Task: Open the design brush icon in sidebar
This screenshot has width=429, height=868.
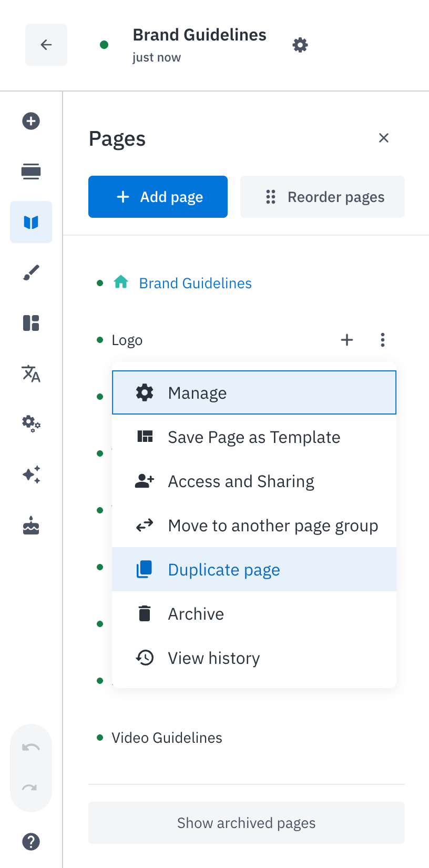Action: point(31,272)
